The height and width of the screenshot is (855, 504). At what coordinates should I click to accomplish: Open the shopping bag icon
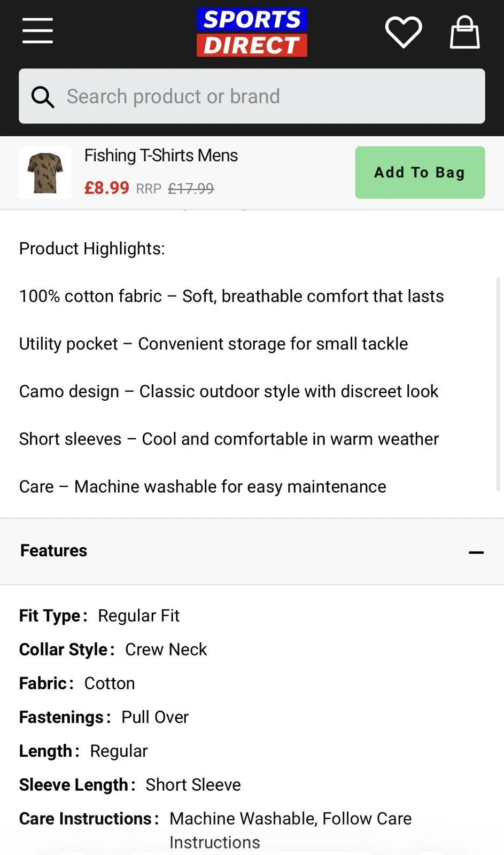(x=464, y=32)
